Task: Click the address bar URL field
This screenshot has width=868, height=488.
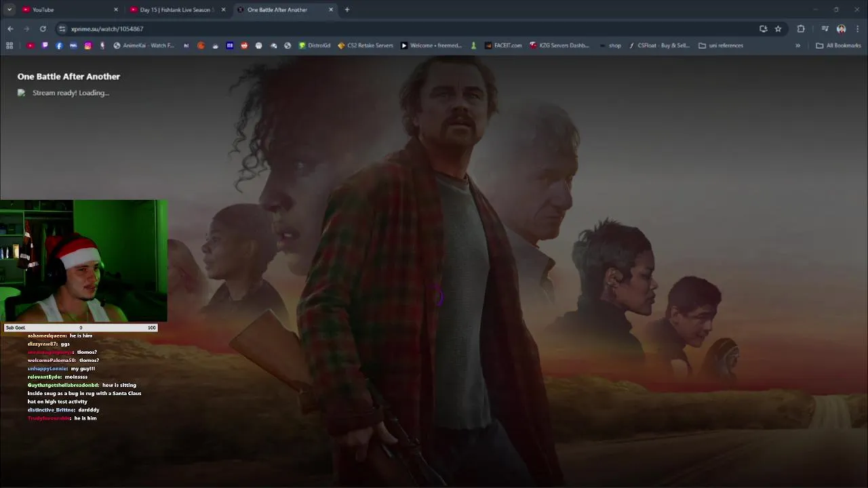Action: (x=407, y=28)
